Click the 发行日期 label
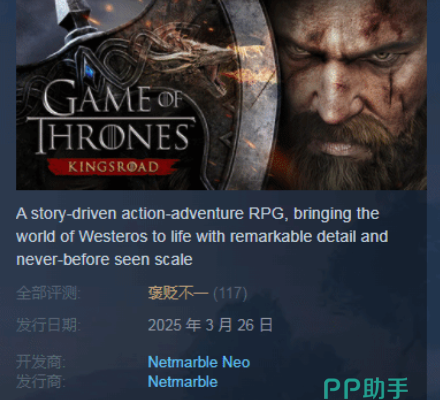Image resolution: width=440 pixels, height=400 pixels. coord(48,325)
